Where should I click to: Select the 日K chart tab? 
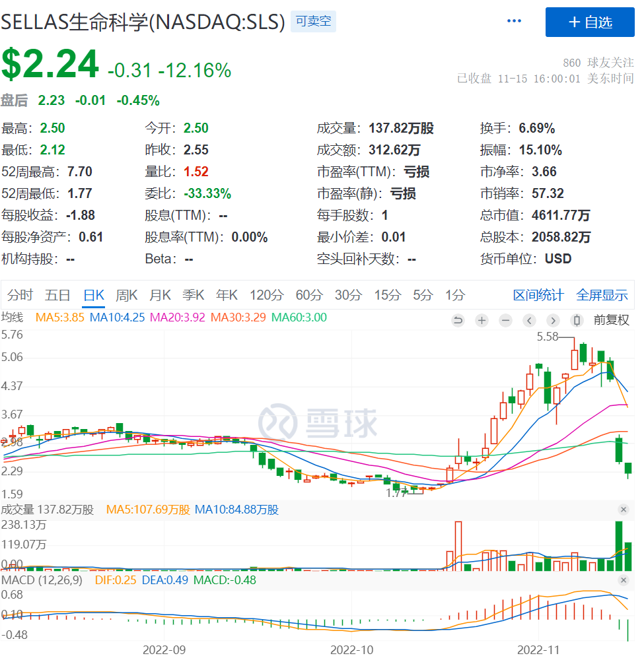point(94,295)
